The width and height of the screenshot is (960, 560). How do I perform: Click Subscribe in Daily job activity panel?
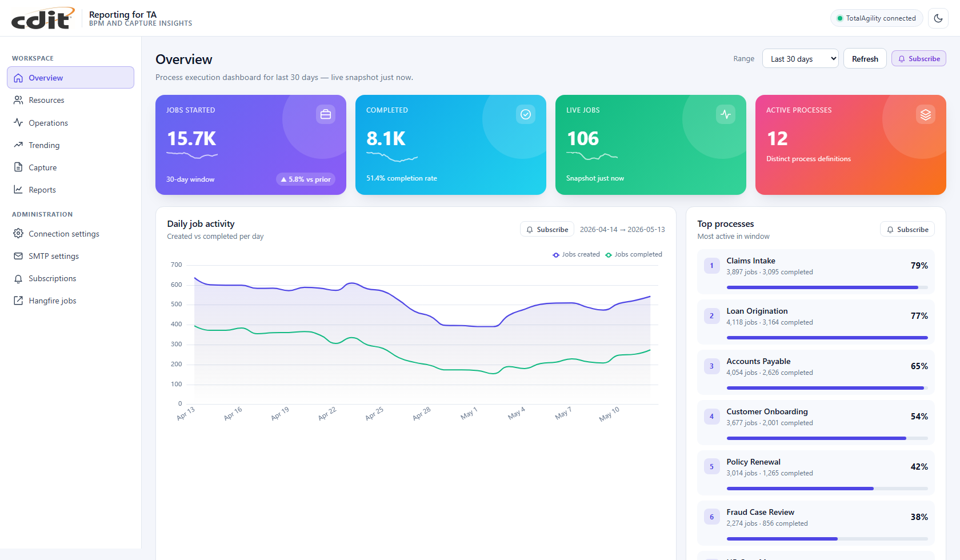tap(547, 229)
